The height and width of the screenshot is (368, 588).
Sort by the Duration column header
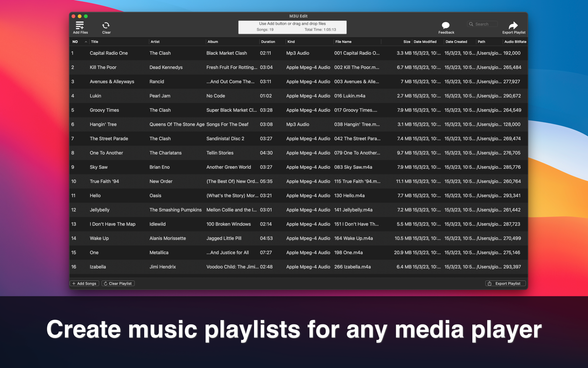click(268, 42)
